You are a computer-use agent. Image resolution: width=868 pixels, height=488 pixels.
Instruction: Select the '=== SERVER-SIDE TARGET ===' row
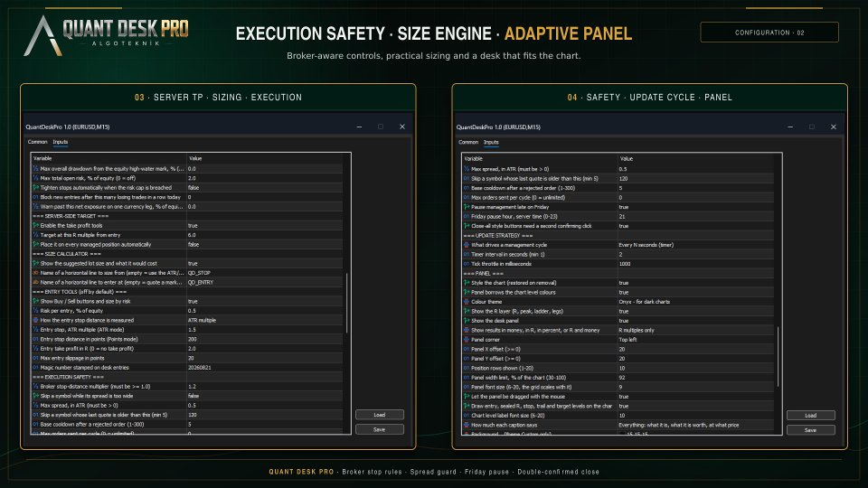tap(187, 216)
